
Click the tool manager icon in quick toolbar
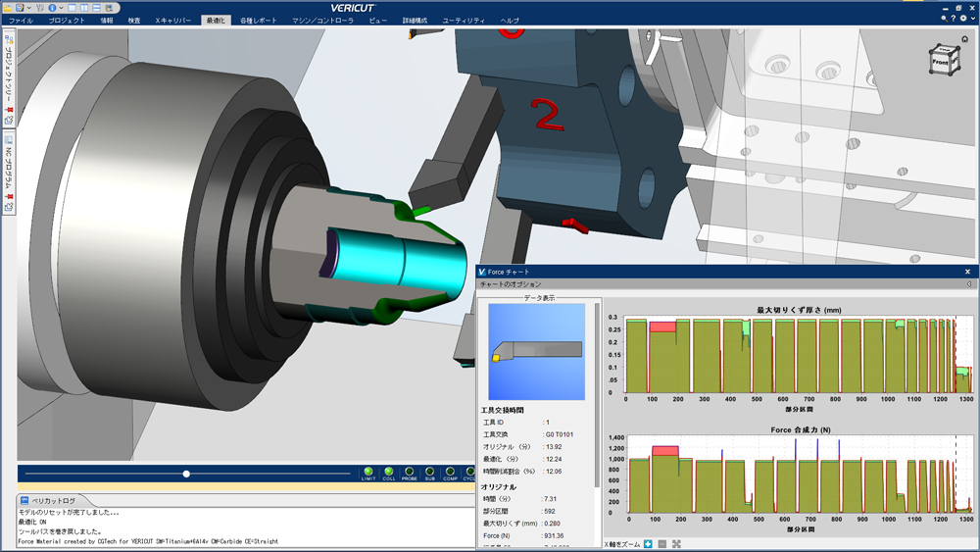pos(40,8)
